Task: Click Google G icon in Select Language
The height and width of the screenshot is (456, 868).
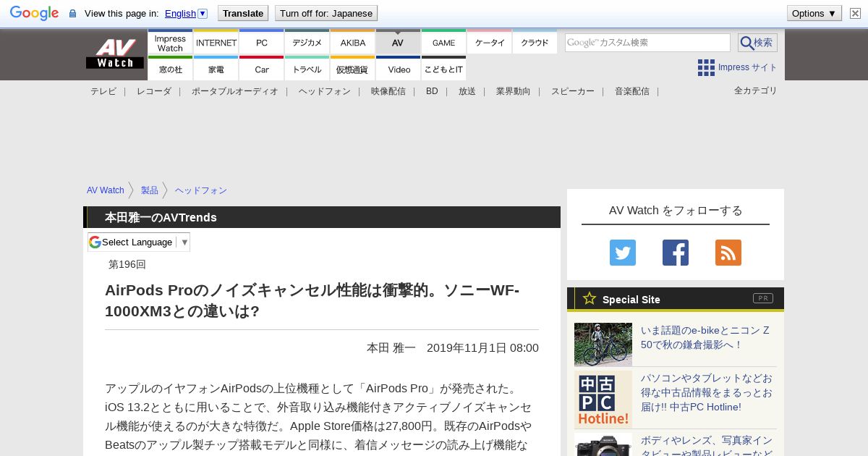Action: (95, 242)
